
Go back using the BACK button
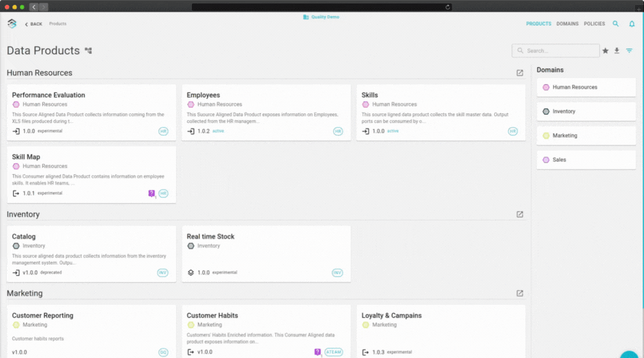[34, 24]
